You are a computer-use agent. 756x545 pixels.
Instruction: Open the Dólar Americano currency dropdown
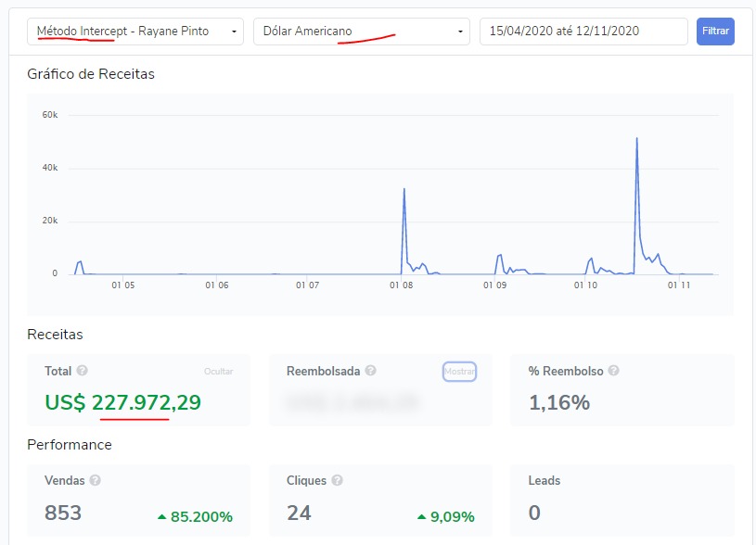click(361, 32)
